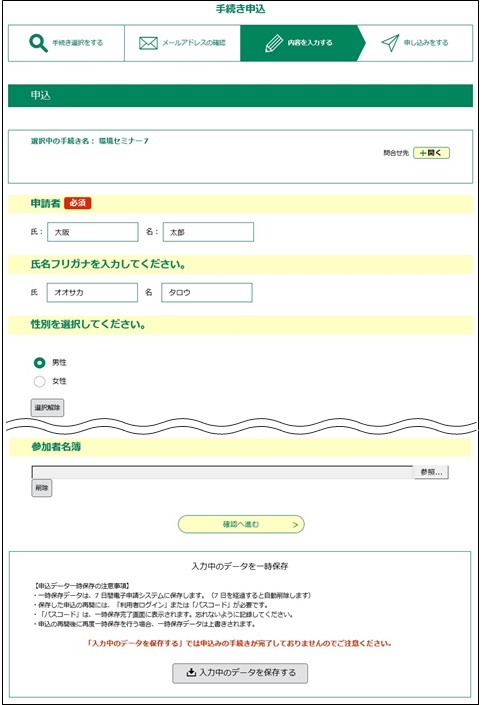Select the 男性 radio button
Screen dimensions: 483x705
40,362
